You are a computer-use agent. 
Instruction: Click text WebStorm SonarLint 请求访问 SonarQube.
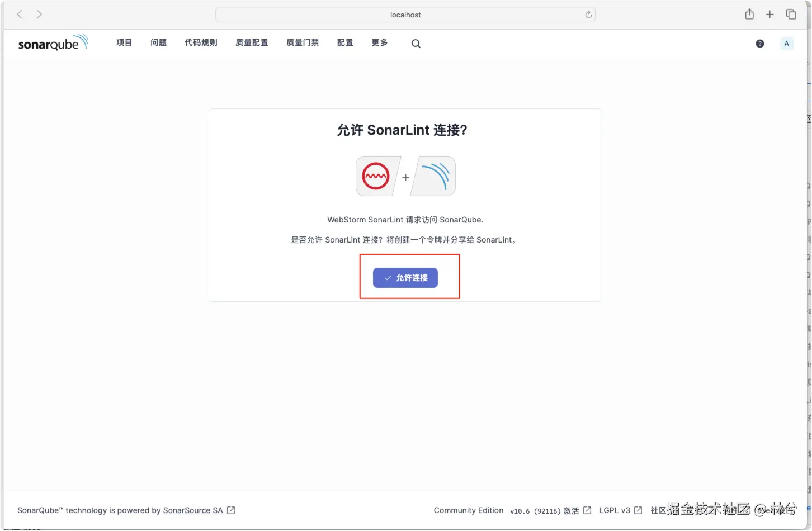point(405,220)
